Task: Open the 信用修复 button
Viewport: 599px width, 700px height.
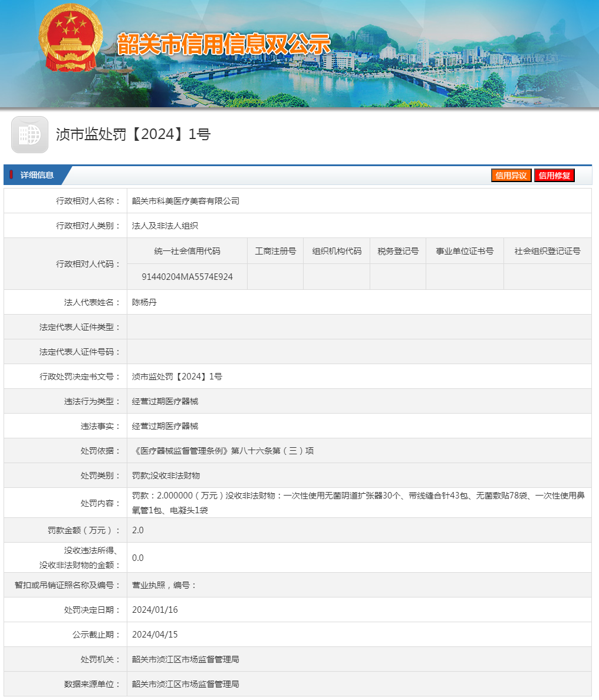Action: tap(554, 176)
